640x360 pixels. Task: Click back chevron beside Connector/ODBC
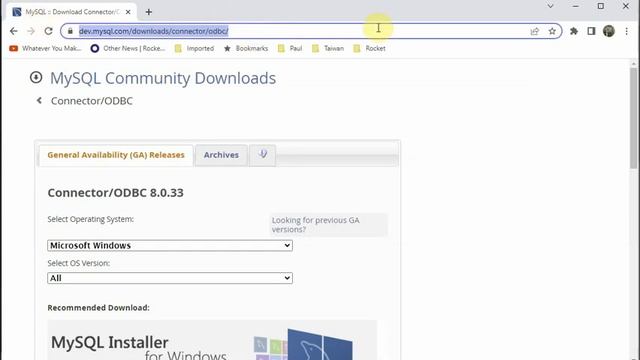click(x=39, y=100)
